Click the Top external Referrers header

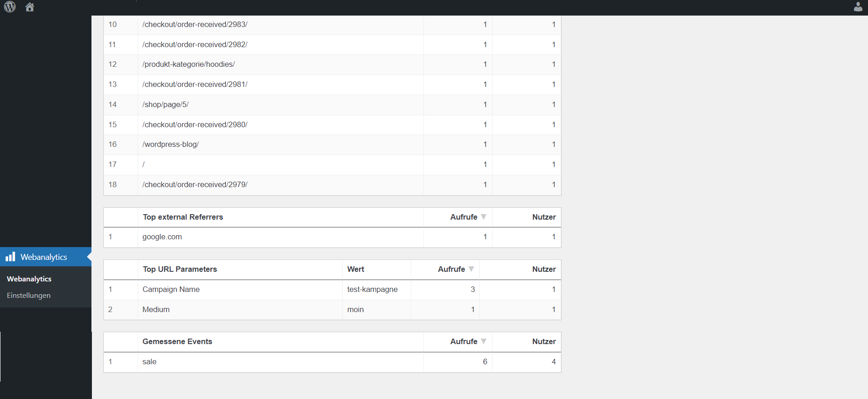[182, 217]
